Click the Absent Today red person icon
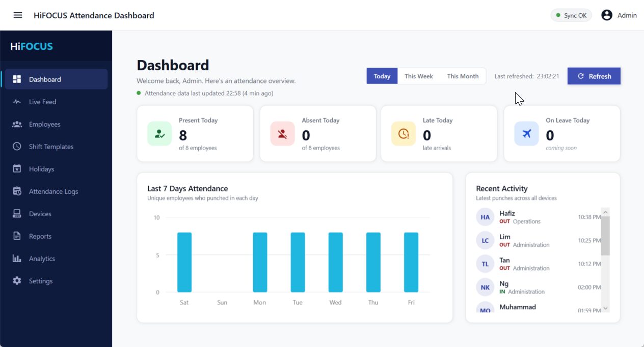 click(x=282, y=134)
